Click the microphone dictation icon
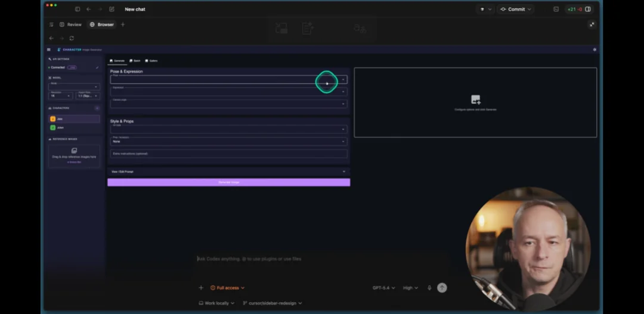The width and height of the screenshot is (644, 314). (429, 288)
